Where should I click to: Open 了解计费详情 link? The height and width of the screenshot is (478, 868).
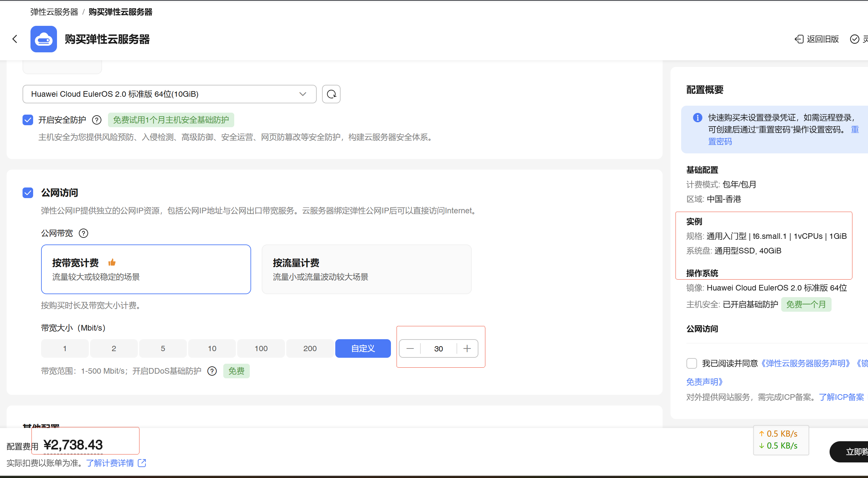tap(110, 463)
